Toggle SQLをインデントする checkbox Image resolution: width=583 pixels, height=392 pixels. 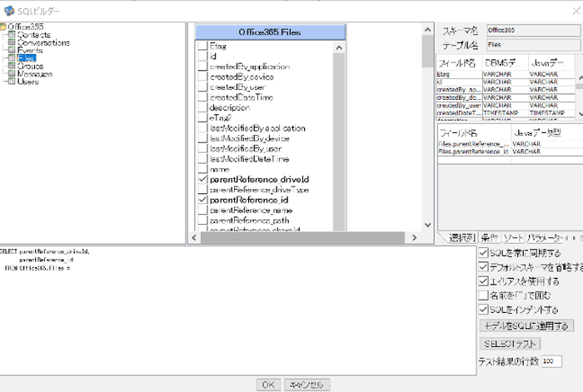483,309
